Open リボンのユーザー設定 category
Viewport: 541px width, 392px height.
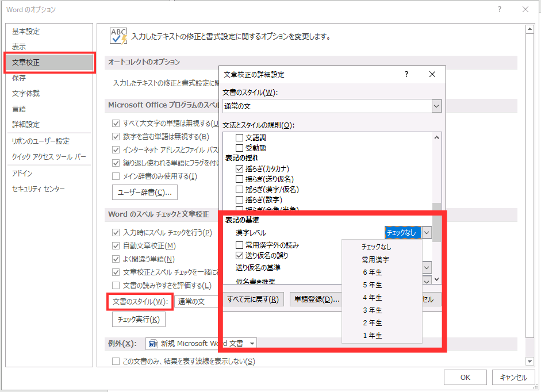coord(49,141)
